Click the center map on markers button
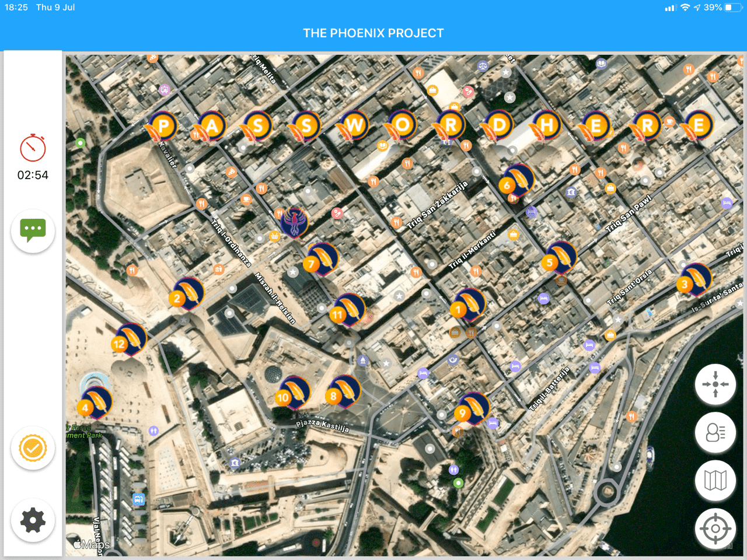747x560 pixels. click(x=715, y=384)
